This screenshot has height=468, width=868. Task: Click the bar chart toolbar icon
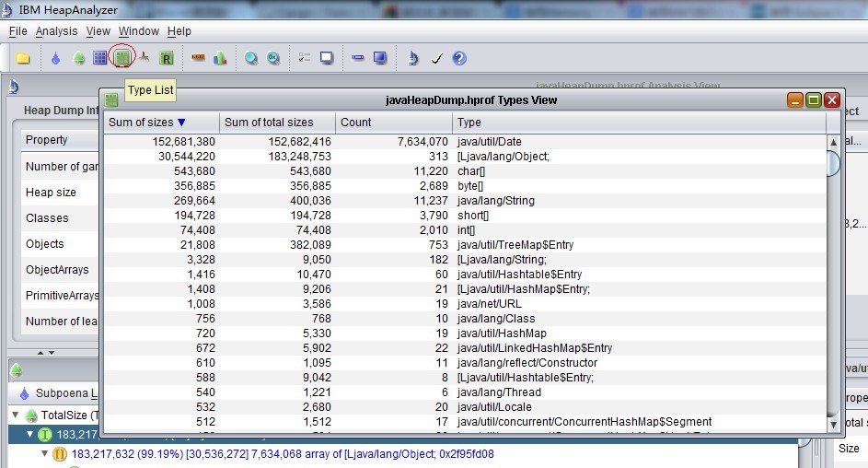220,58
